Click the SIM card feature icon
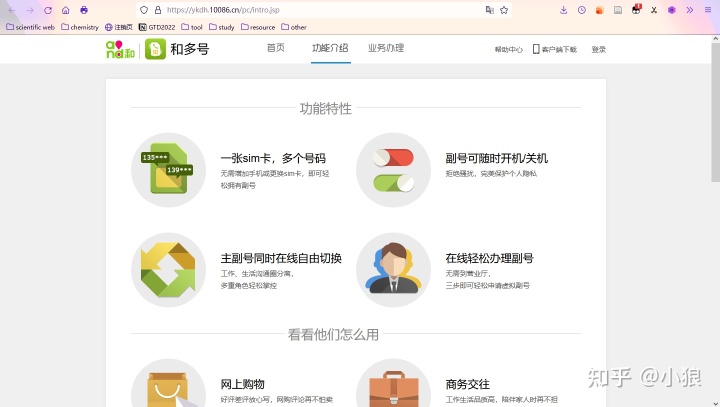 (x=168, y=169)
